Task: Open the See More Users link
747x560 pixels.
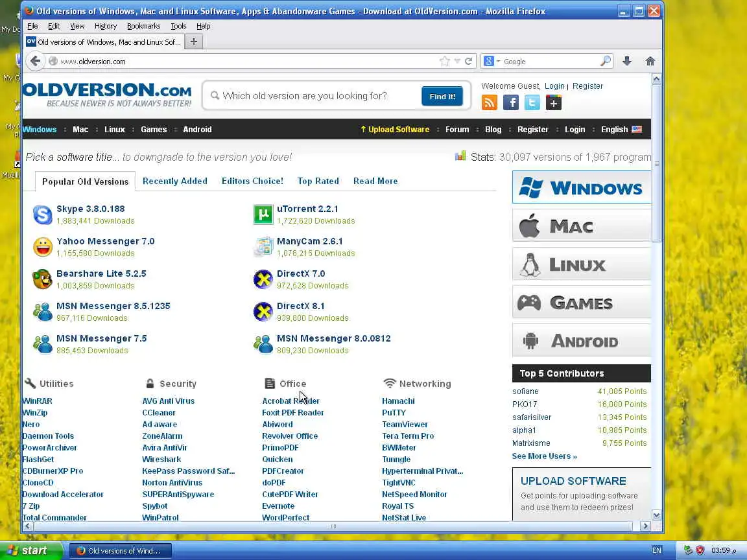Action: coord(545,456)
